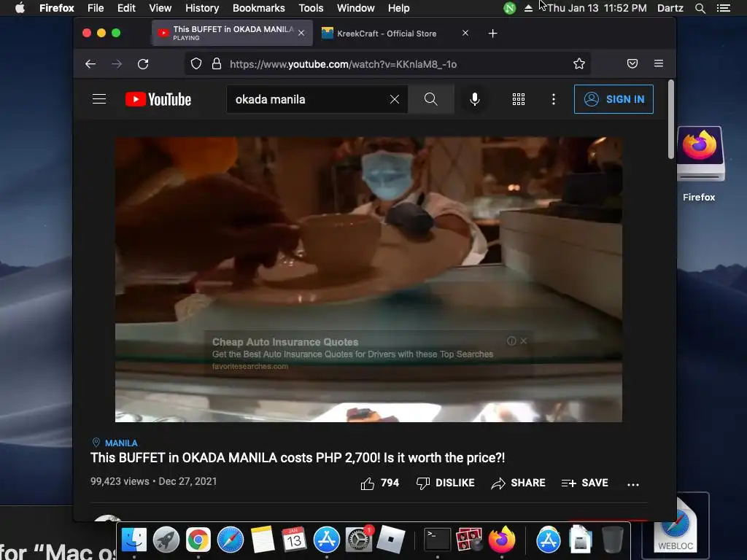This screenshot has height=560, width=747.
Task: Open Notification Center list icon
Action: point(723,8)
